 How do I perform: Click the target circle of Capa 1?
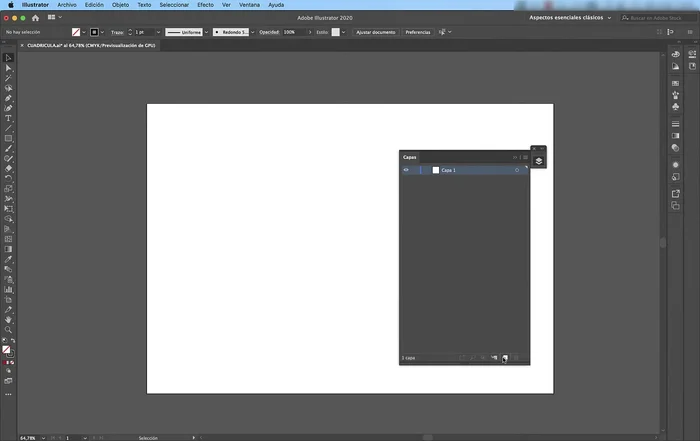(x=516, y=170)
